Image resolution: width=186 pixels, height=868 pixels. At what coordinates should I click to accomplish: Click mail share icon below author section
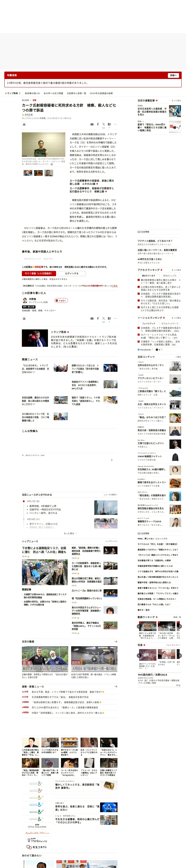(92, 318)
